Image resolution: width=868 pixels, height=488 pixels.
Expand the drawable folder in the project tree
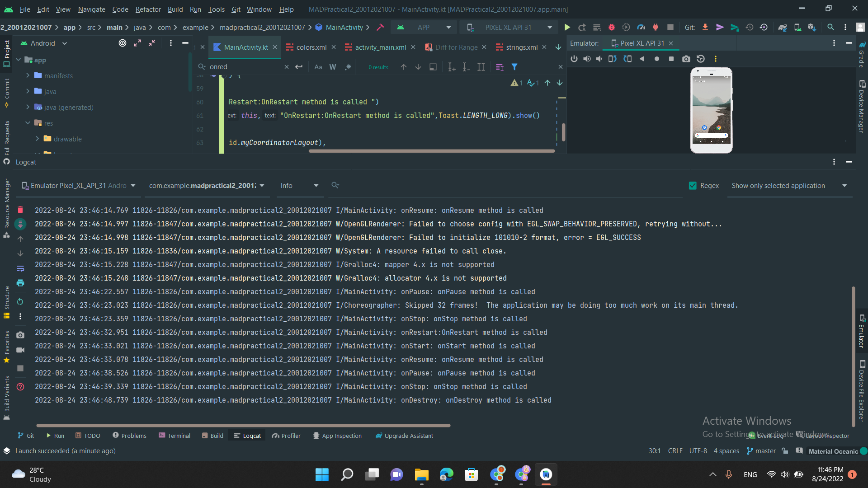[38, 139]
